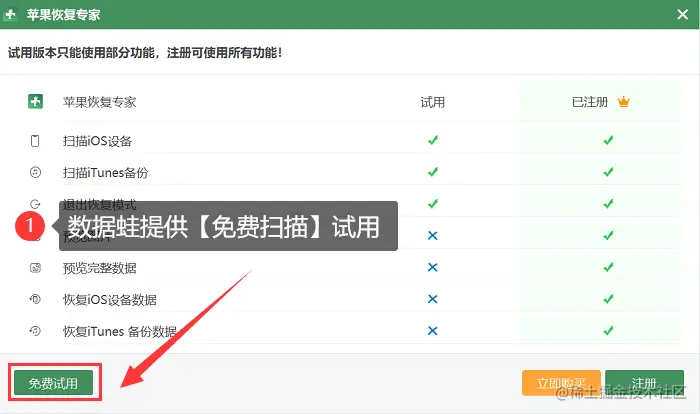Image resolution: width=700 pixels, height=414 pixels.
Task: Click the registered checkmark for 恢复iOS设备数据
Action: click(608, 299)
